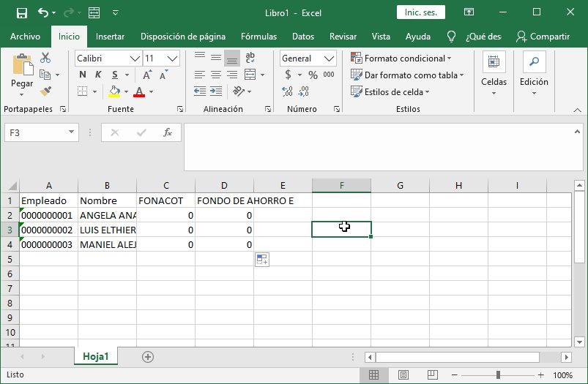Click the wrap text icon
The width and height of the screenshot is (588, 384).
tap(250, 58)
